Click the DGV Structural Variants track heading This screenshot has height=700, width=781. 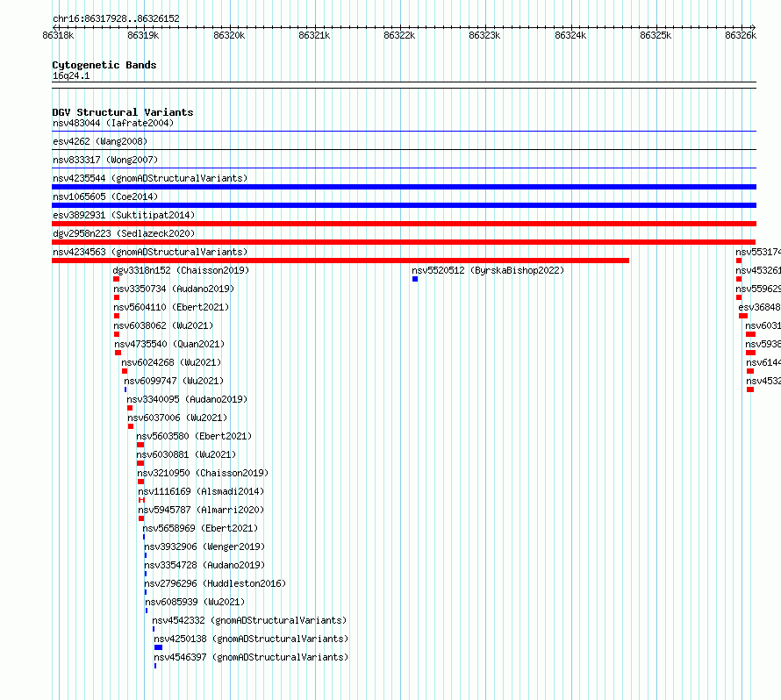pyautogui.click(x=123, y=112)
